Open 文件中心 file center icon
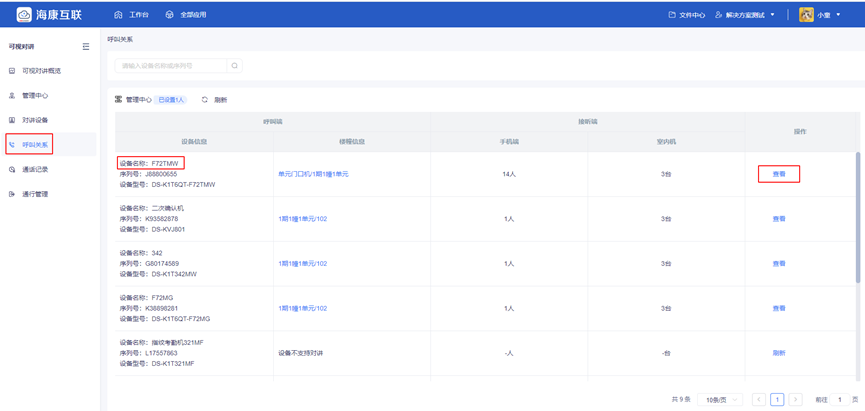865x411 pixels. click(x=672, y=15)
